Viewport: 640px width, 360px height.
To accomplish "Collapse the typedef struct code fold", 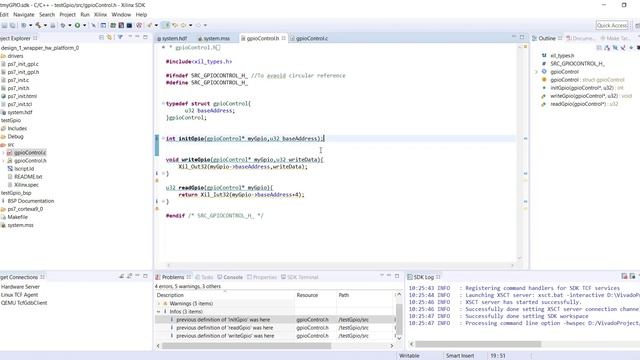I will 163,104.
